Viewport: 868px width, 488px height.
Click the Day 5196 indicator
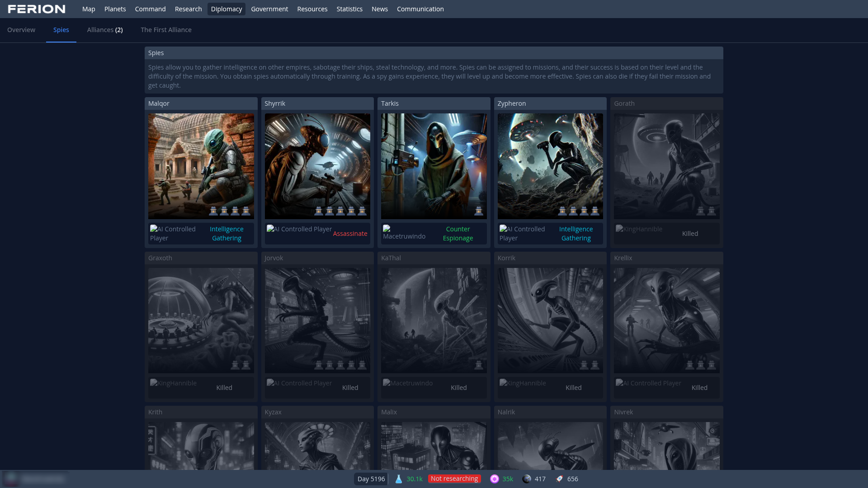pos(371,479)
